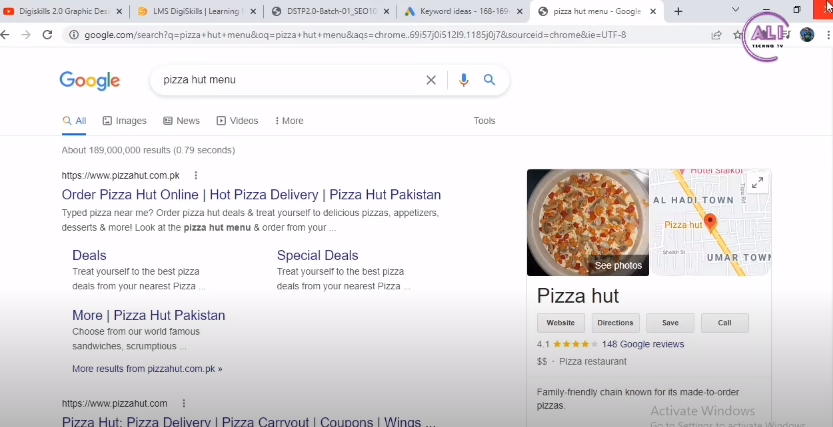
Task: Click the https://www.pizzahut.com.pk URL text
Action: click(x=121, y=175)
